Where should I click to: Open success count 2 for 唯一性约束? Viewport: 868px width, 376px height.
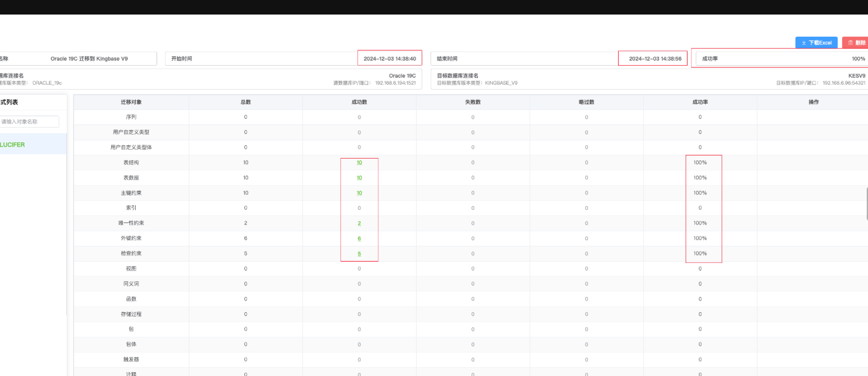click(x=359, y=222)
